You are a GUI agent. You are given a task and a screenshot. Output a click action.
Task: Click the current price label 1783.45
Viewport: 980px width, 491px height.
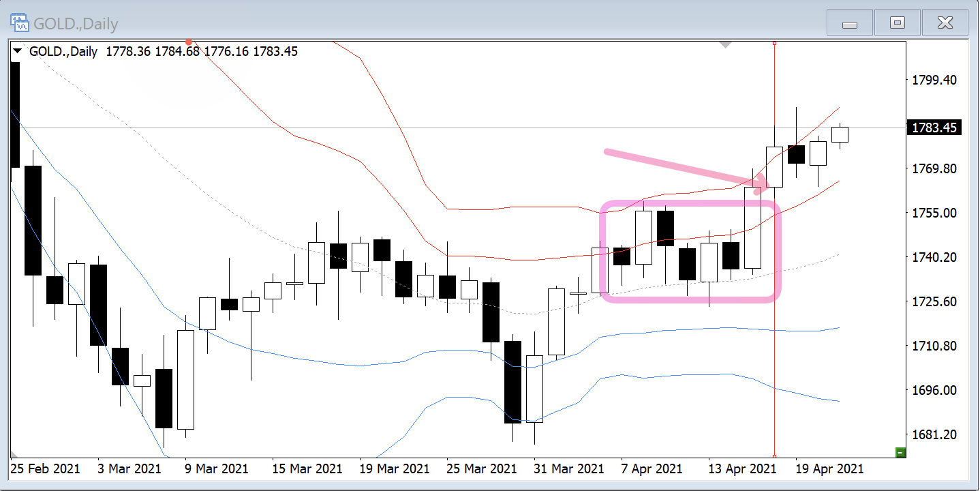[934, 128]
